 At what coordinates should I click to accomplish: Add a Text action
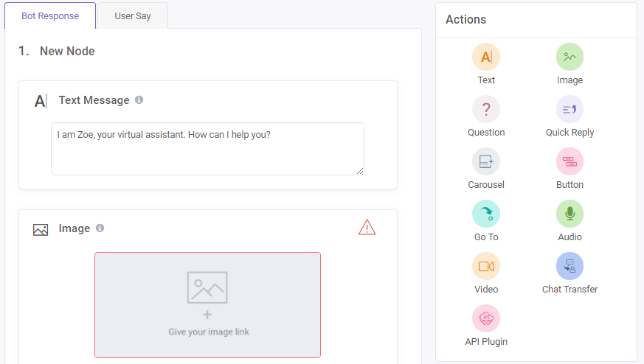click(x=486, y=57)
